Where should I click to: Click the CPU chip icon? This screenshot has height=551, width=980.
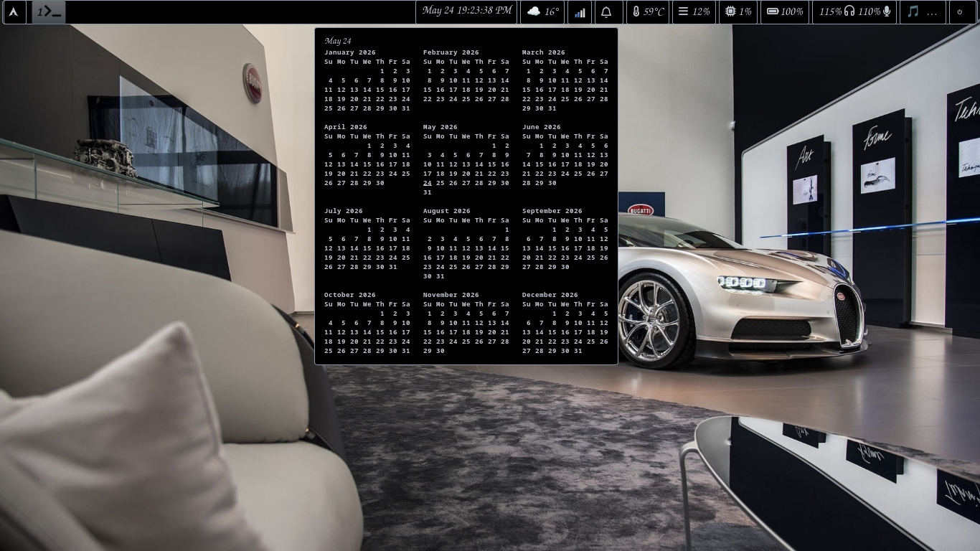pos(730,11)
